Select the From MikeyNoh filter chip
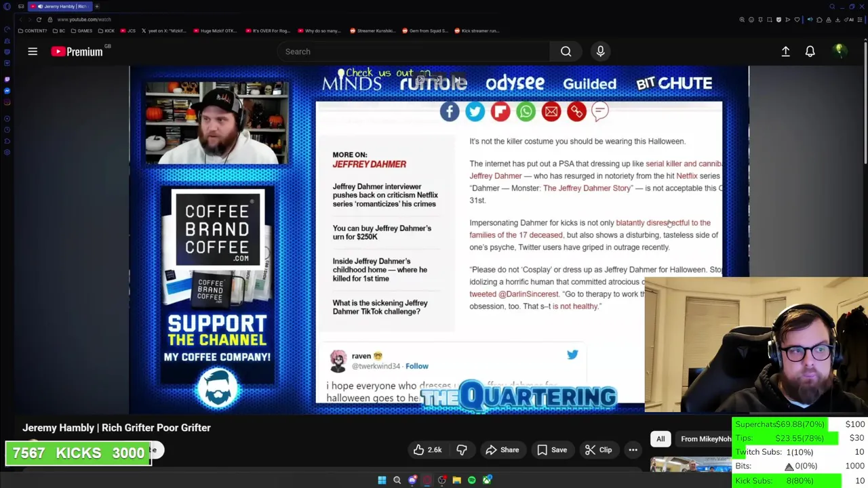Viewport: 868px width, 488px height. [705, 439]
